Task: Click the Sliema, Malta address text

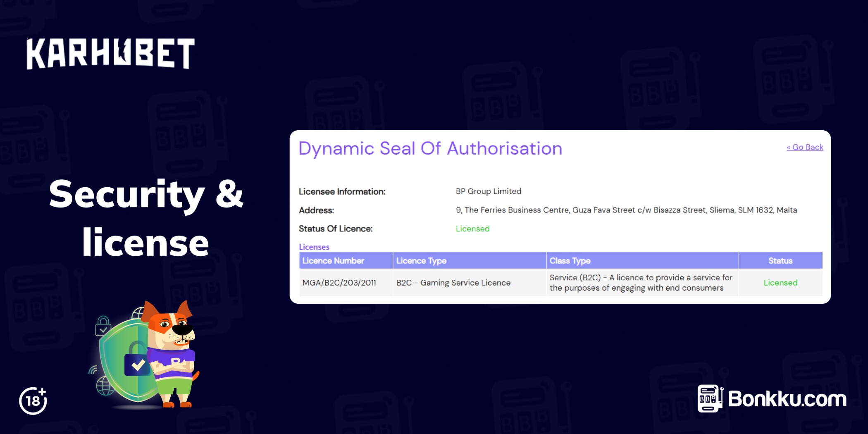Action: 626,210
